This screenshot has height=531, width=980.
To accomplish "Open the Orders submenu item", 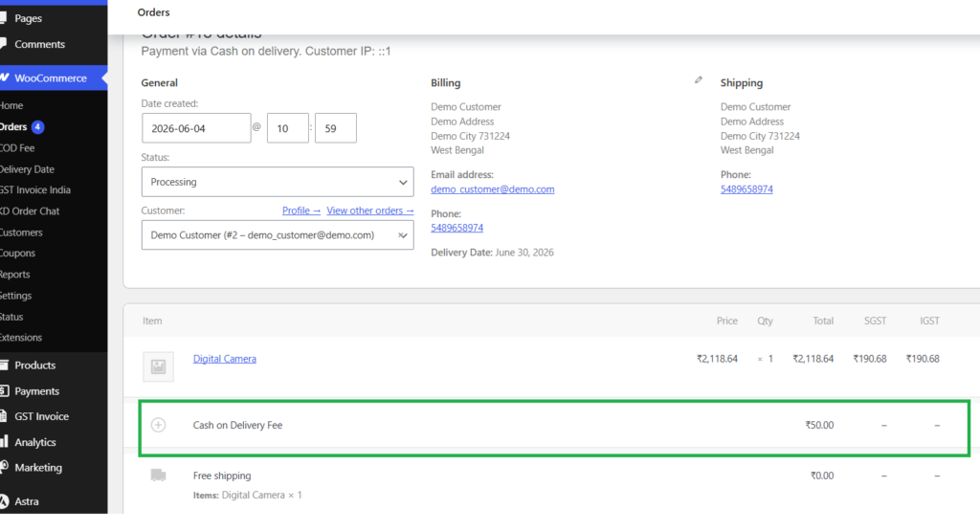I will click(x=13, y=127).
